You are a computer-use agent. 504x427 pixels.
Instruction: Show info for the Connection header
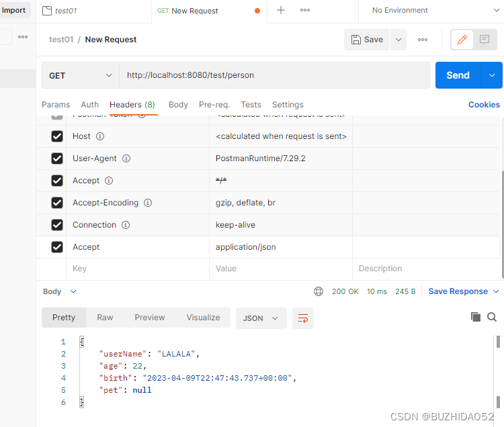point(126,225)
